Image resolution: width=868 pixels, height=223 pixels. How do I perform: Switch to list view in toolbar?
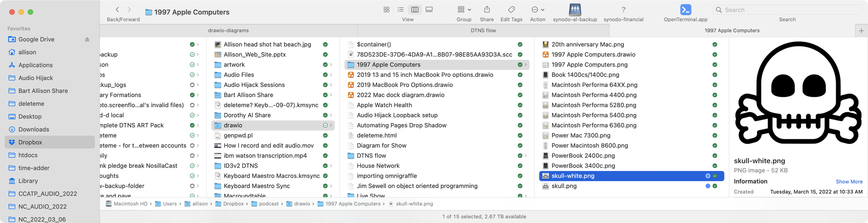point(400,10)
